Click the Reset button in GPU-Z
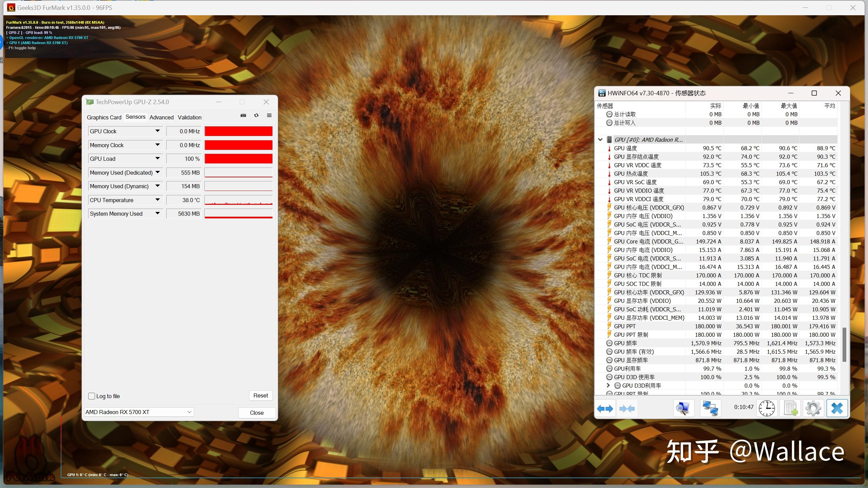Image resolution: width=868 pixels, height=488 pixels. coord(261,395)
